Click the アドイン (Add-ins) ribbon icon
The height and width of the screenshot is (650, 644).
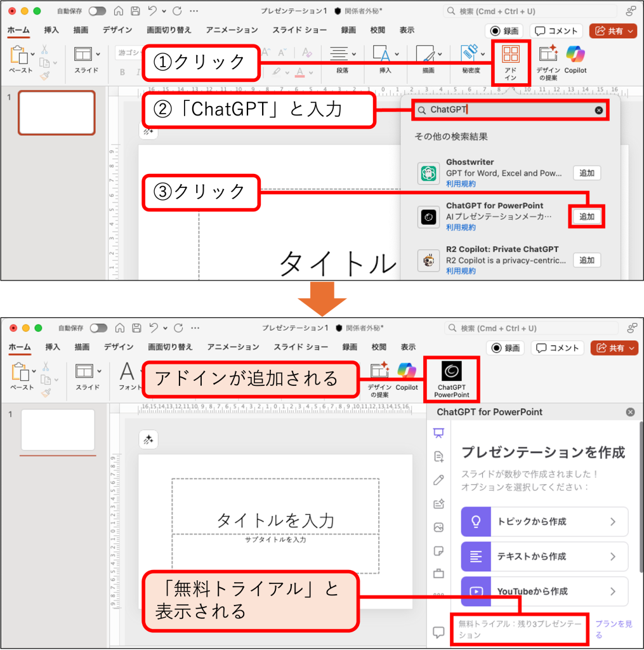pos(511,62)
